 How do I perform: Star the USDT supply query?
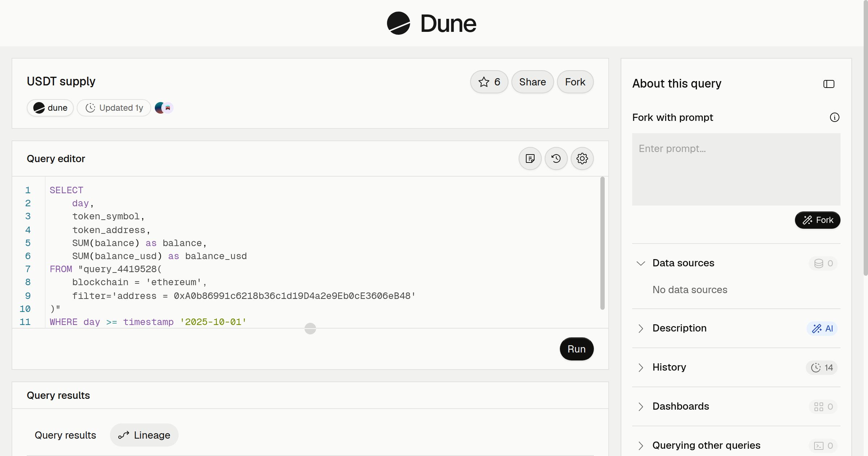pyautogui.click(x=489, y=82)
